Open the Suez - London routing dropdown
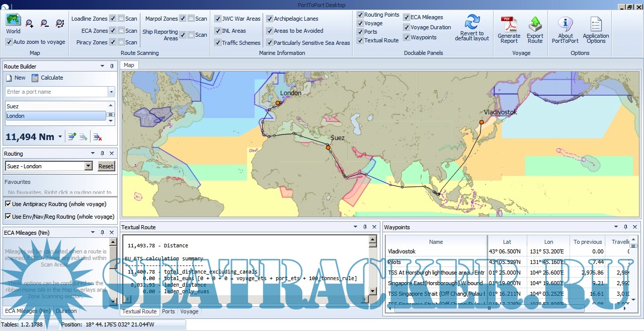This screenshot has width=644, height=331. click(89, 166)
